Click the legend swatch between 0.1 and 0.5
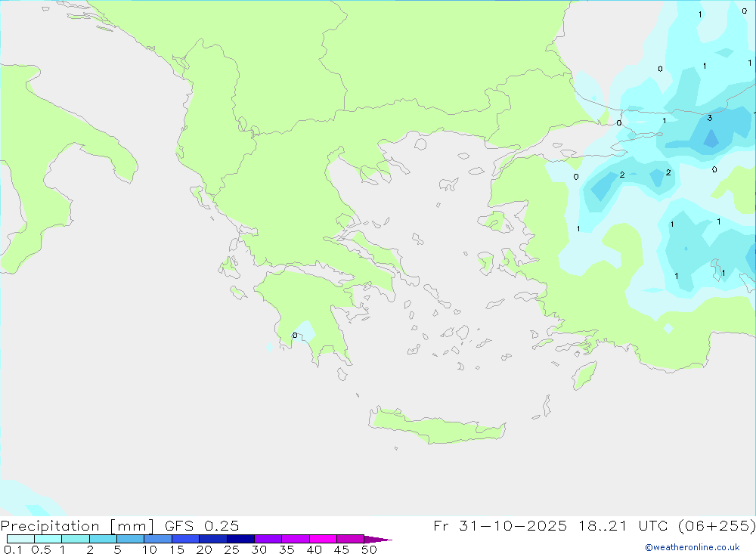The height and width of the screenshot is (554, 756). click(x=20, y=539)
